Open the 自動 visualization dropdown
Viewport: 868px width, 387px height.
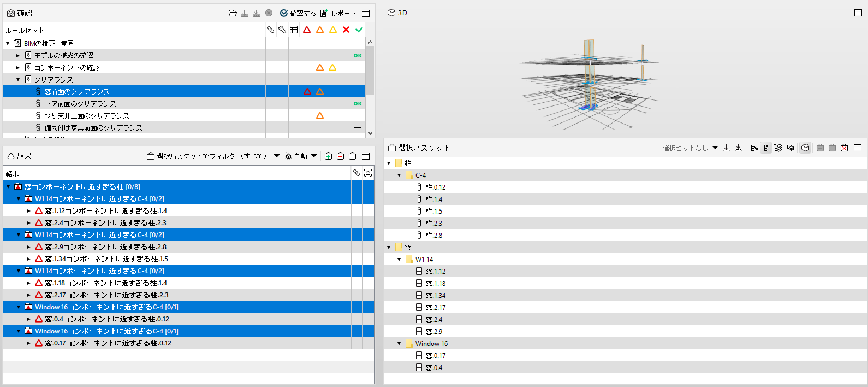coord(314,156)
